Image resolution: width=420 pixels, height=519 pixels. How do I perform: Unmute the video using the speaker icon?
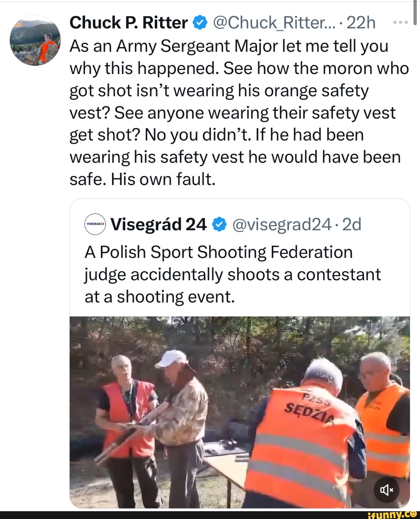click(386, 490)
